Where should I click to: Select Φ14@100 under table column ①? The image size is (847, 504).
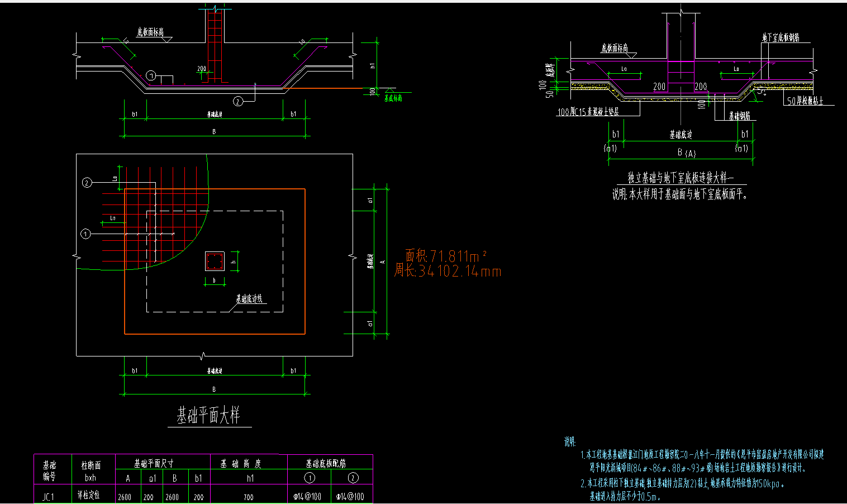pyautogui.click(x=307, y=496)
